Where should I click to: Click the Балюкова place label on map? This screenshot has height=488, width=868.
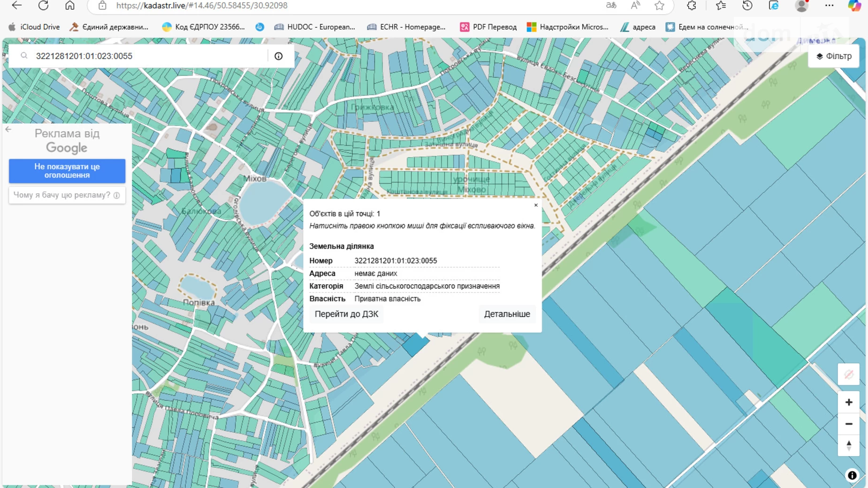(201, 211)
